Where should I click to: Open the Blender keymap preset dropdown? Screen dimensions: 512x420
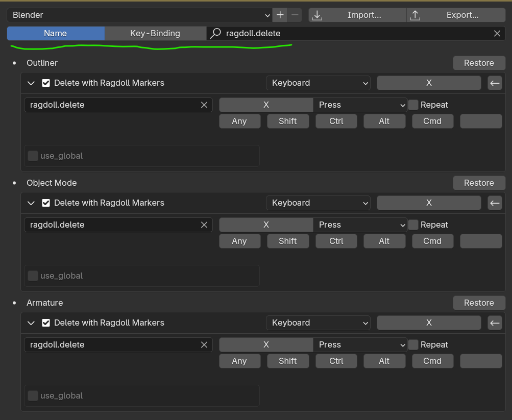(x=139, y=15)
